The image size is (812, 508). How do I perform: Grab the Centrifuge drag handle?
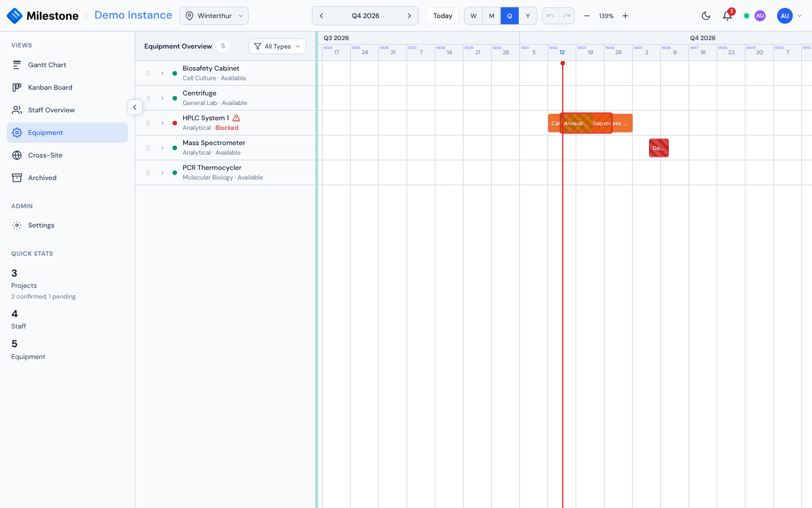pos(148,98)
